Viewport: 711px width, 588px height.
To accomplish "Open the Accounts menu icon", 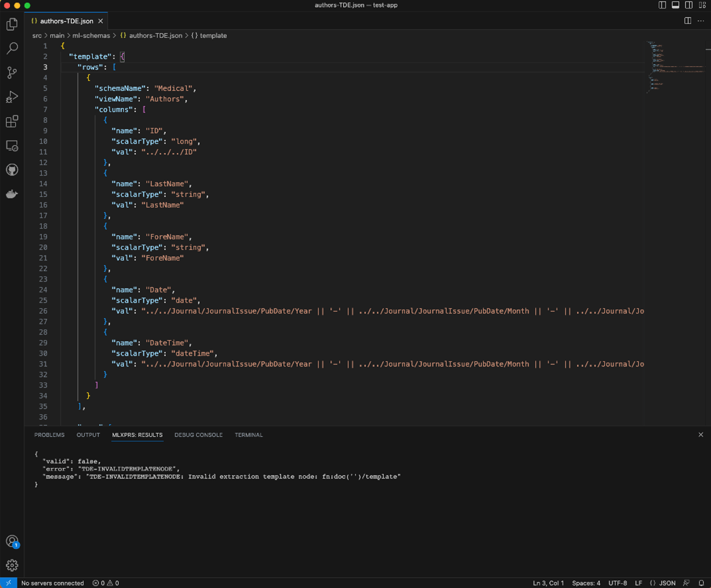I will [12, 541].
